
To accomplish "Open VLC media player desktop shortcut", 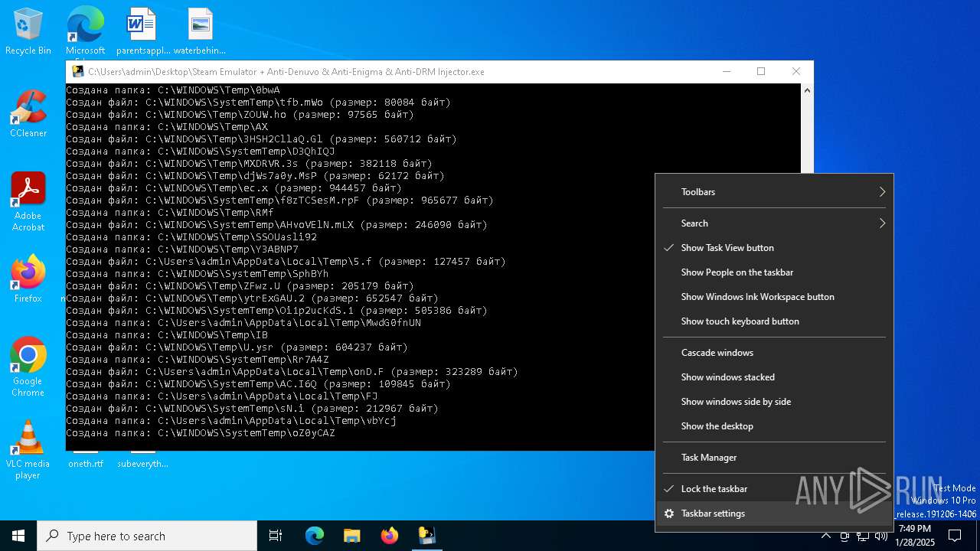I will (x=28, y=450).
